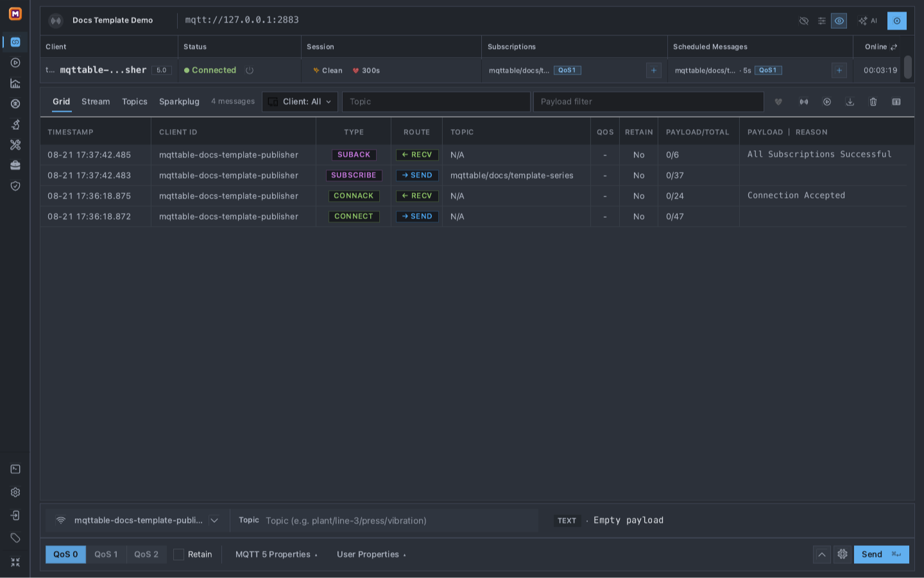Click the broadcast icon beside Docs Template Demo

point(56,21)
